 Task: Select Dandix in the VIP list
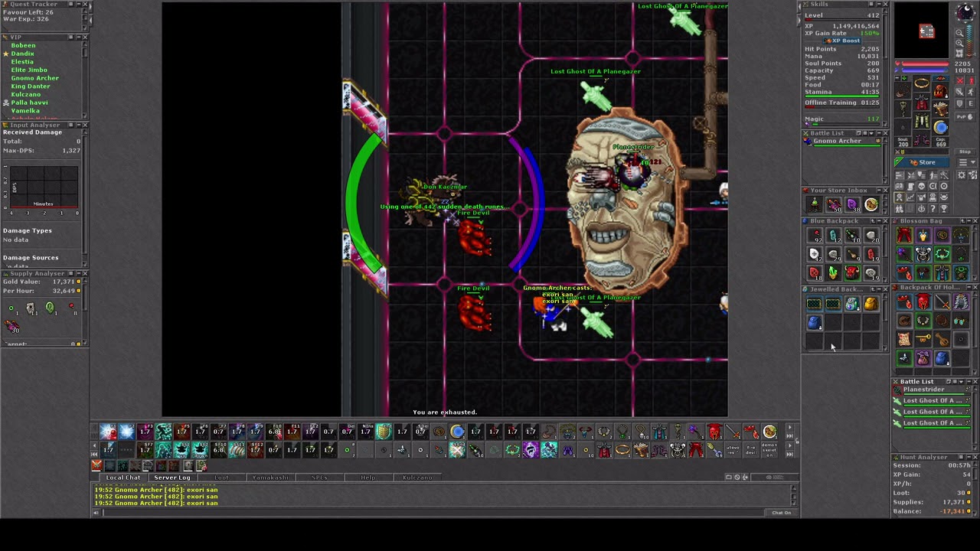pos(22,54)
